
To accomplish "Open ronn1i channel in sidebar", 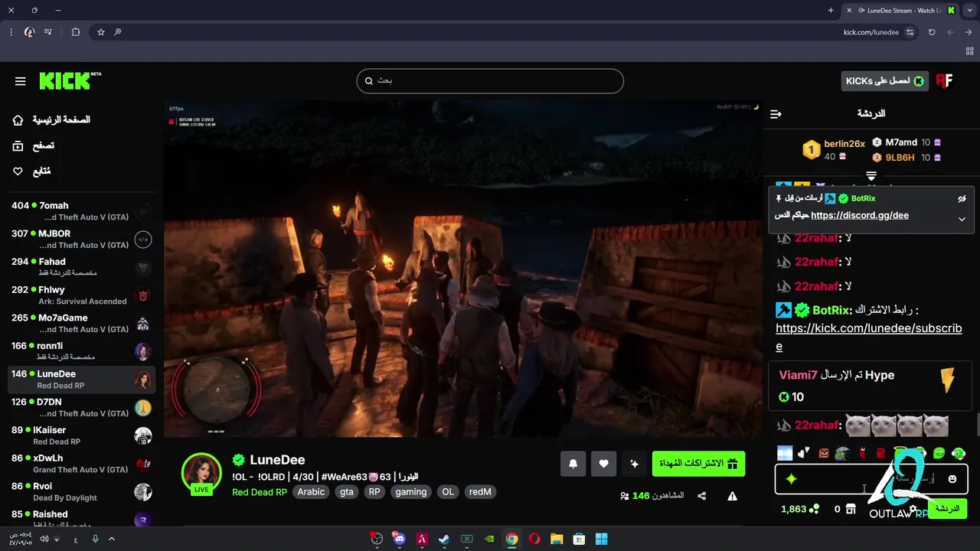I will coord(80,351).
